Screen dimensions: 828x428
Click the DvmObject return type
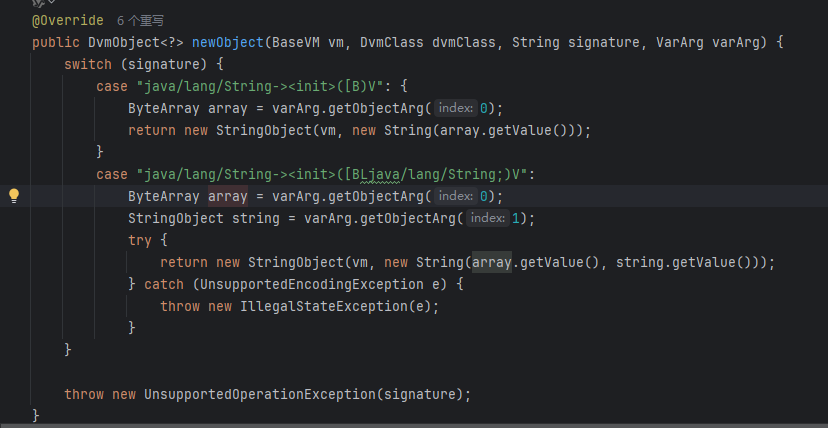coord(123,42)
